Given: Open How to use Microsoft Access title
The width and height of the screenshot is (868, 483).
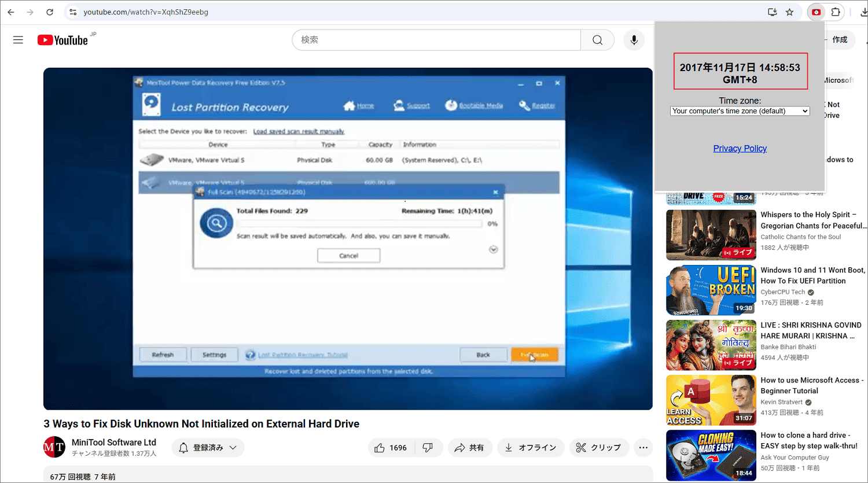Looking at the screenshot, I should [812, 385].
